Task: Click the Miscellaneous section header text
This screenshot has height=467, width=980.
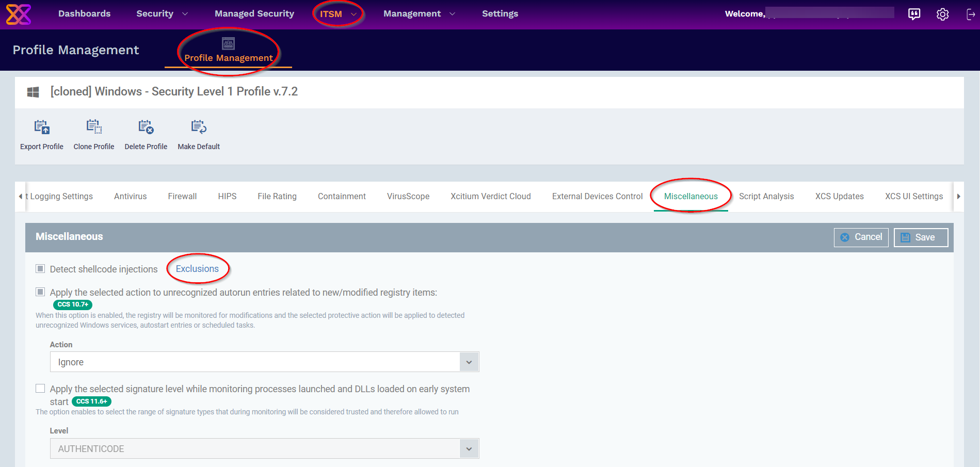Action: (69, 237)
